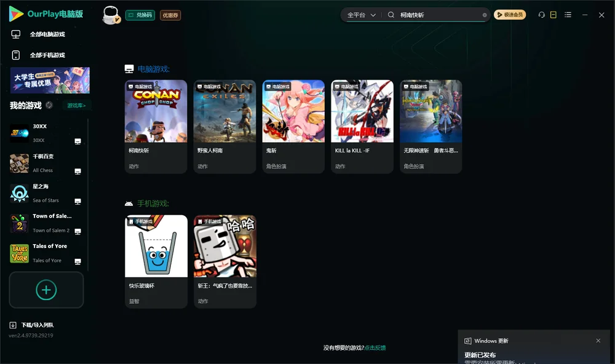Close the Windows 更新 notification
The width and height of the screenshot is (615, 364).
[x=598, y=341]
